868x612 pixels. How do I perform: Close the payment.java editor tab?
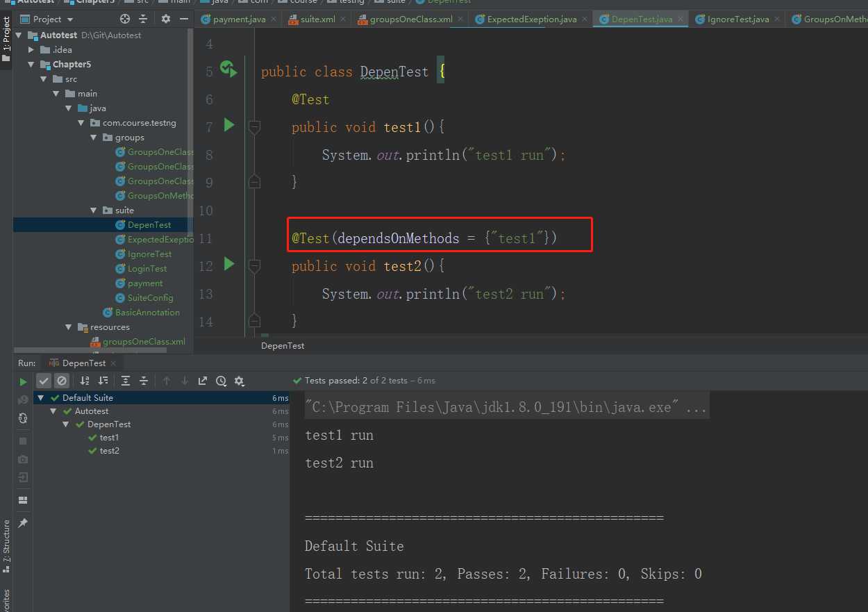[273, 19]
